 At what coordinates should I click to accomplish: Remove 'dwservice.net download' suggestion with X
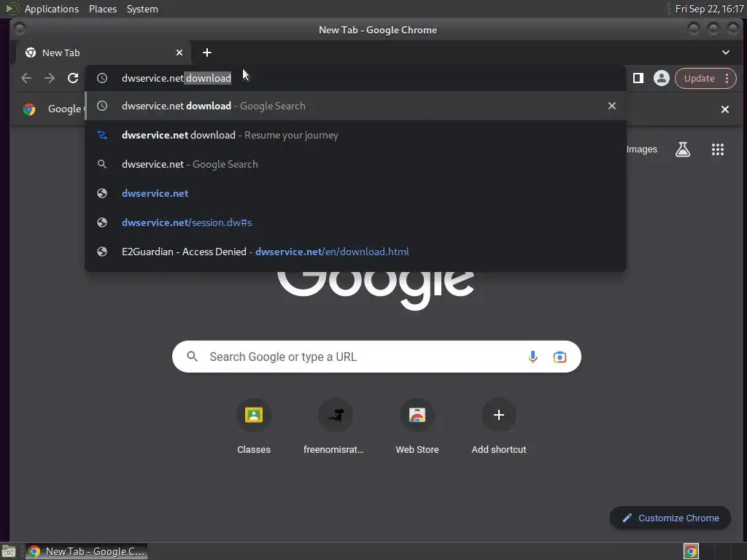click(x=612, y=106)
